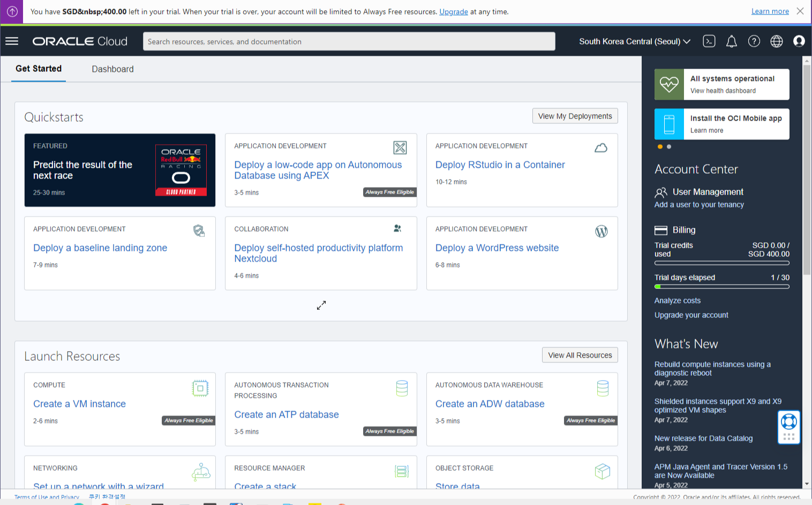Viewport: 812px width, 505px height.
Task: Click the ATP database cylinder icon
Action: pos(402,388)
